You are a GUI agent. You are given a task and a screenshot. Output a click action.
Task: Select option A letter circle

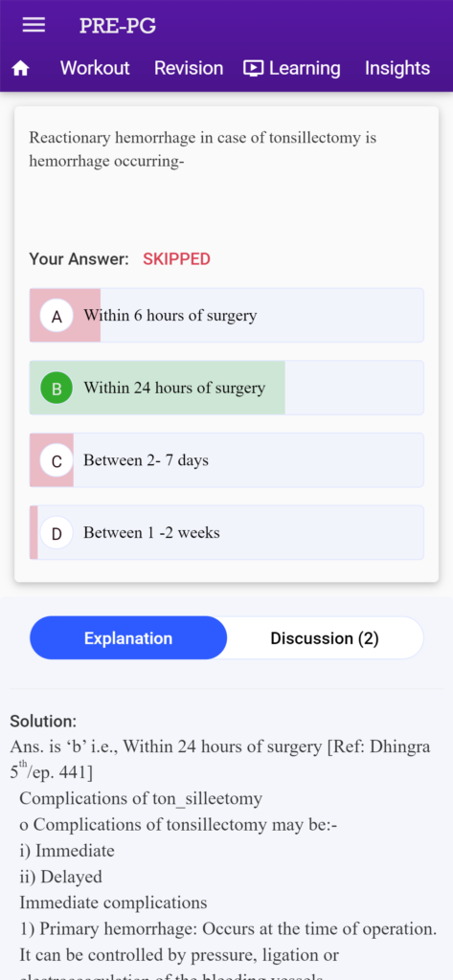pyautogui.click(x=57, y=316)
